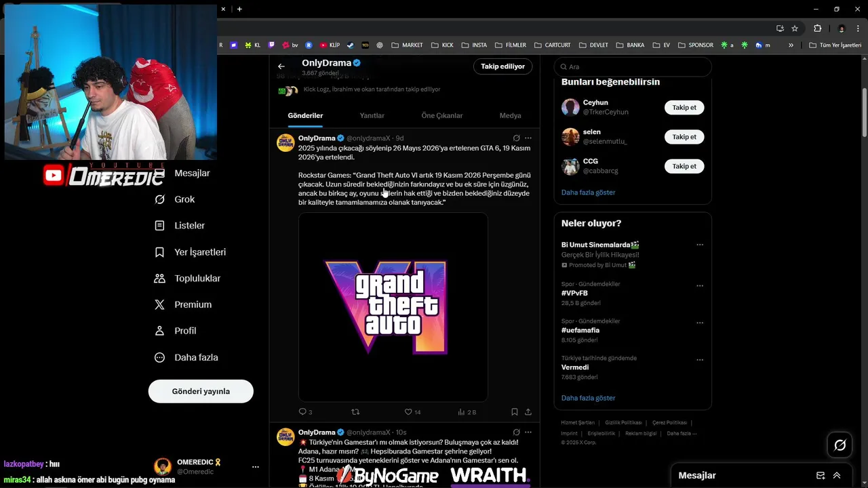Open OMEREDIC account menu dots
This screenshot has width=868, height=488.
tap(256, 467)
